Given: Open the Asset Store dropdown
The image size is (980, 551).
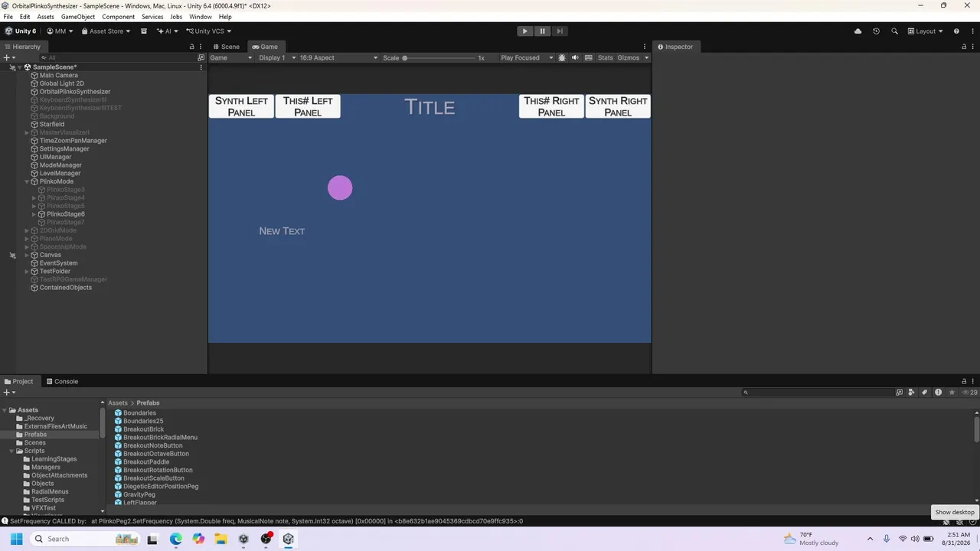Looking at the screenshot, I should point(106,31).
